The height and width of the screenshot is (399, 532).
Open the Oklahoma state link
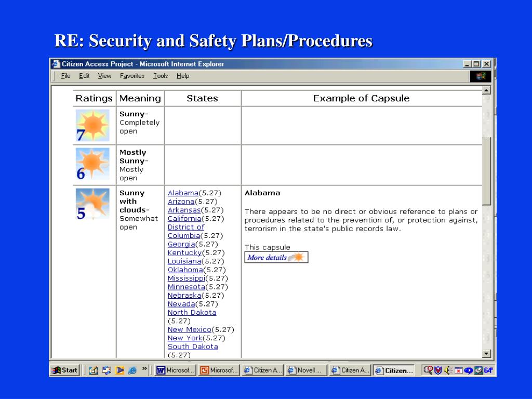[185, 270]
